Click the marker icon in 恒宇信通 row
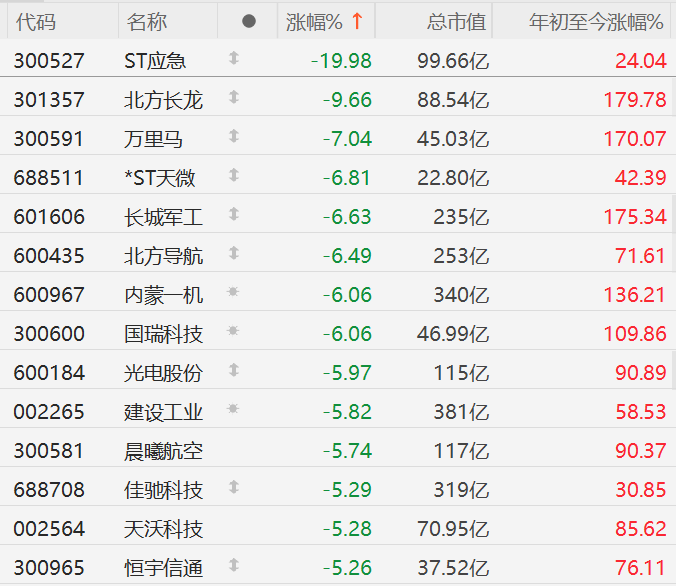The image size is (676, 586). click(234, 565)
